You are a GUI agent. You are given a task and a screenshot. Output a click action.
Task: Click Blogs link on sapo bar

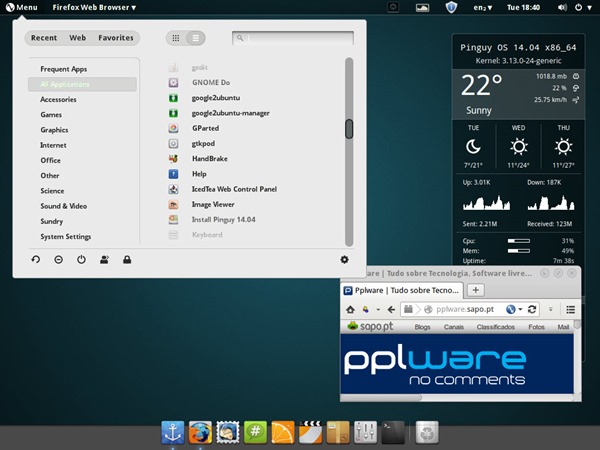click(422, 327)
